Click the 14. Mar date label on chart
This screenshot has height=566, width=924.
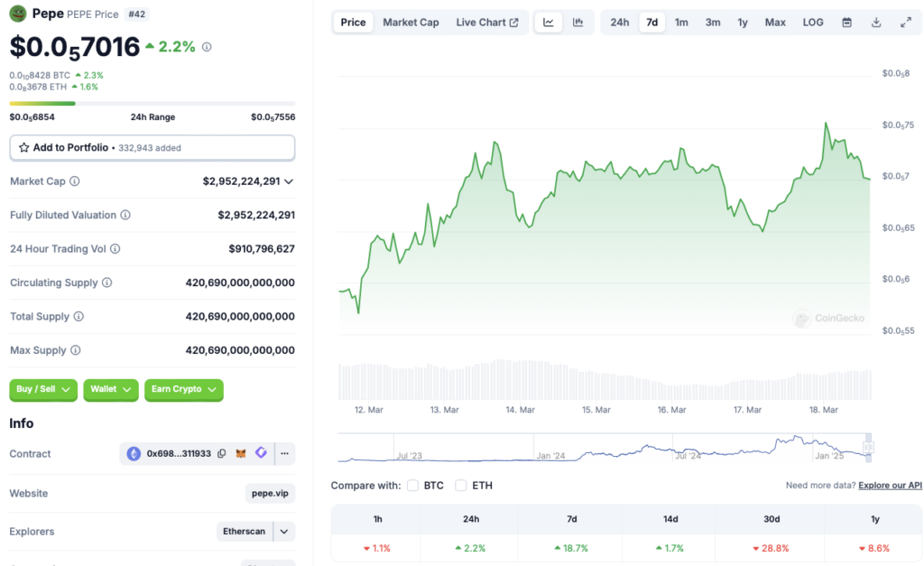[521, 409]
